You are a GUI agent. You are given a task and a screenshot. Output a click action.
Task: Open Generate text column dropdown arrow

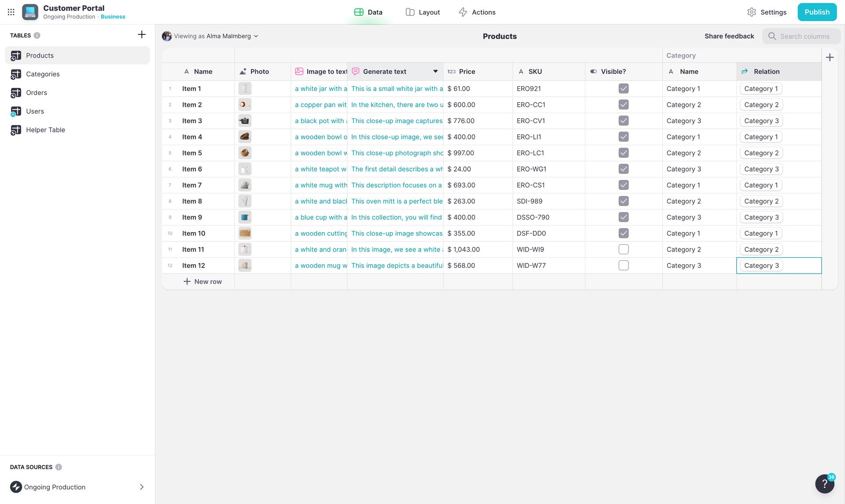click(435, 72)
